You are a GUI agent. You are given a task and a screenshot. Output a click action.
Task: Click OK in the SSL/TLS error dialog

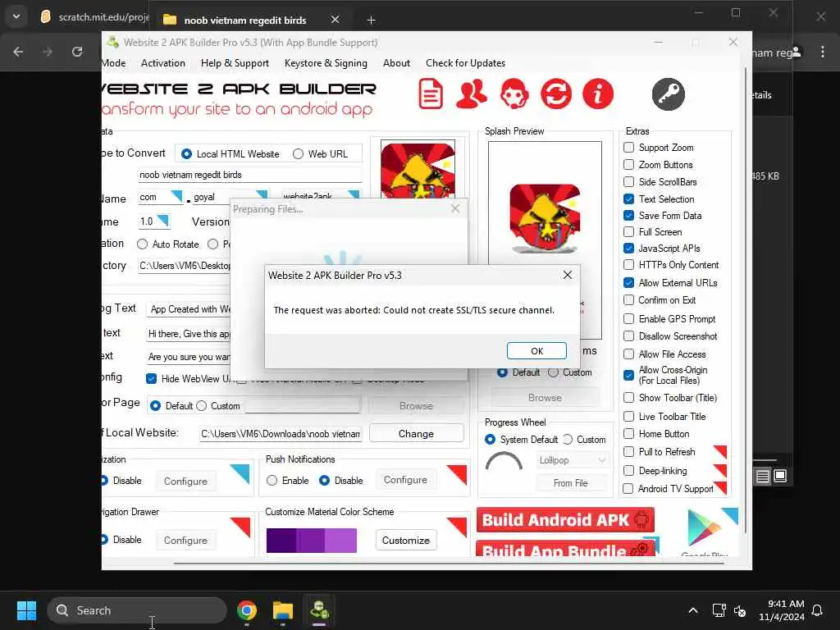[536, 351]
